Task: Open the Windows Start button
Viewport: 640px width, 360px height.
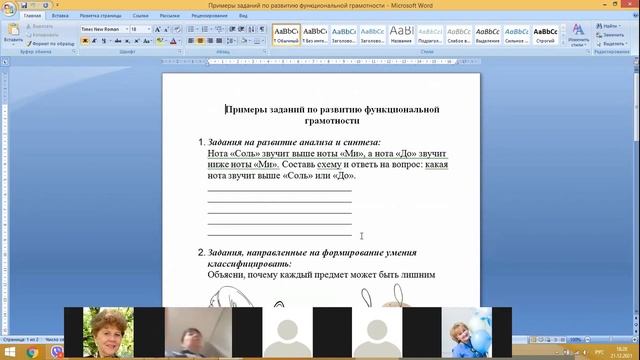Action: pyautogui.click(x=10, y=353)
